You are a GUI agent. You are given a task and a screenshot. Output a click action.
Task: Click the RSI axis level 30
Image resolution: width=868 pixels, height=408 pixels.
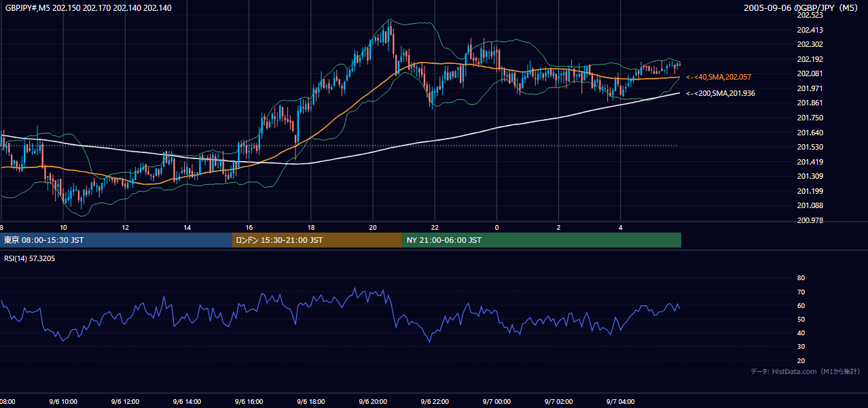(x=801, y=347)
